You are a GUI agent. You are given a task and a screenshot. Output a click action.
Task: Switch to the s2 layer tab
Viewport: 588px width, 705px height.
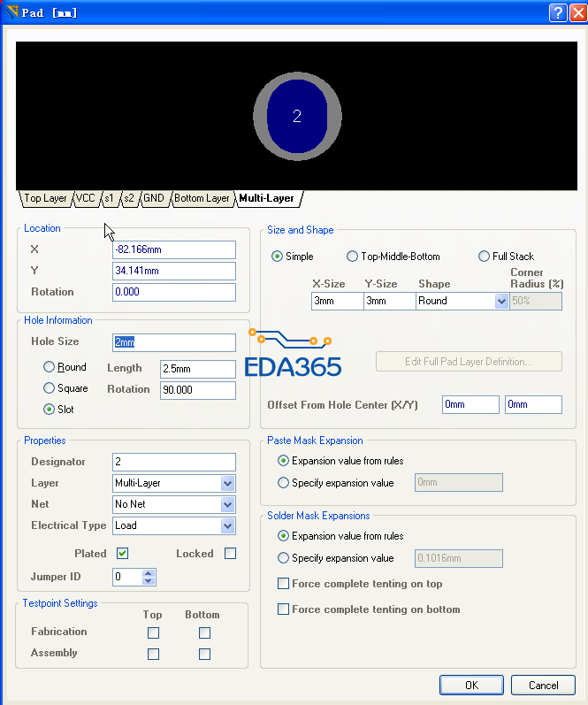pyautogui.click(x=129, y=198)
